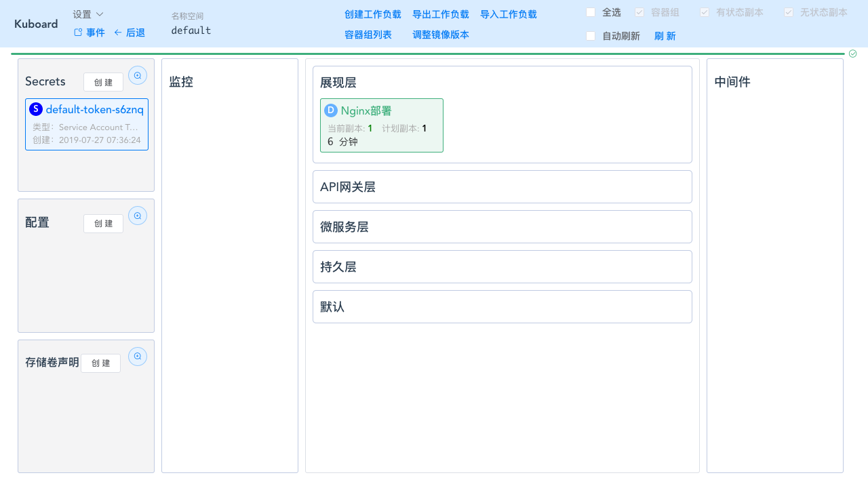The image size is (868, 488).
Task: Click the S secret icon on default-token-s6znq
Action: click(x=35, y=108)
